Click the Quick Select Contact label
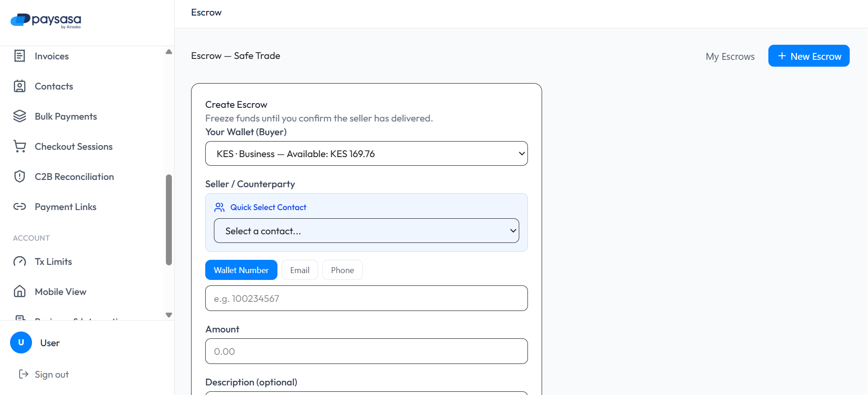The height and width of the screenshot is (395, 868). point(268,207)
